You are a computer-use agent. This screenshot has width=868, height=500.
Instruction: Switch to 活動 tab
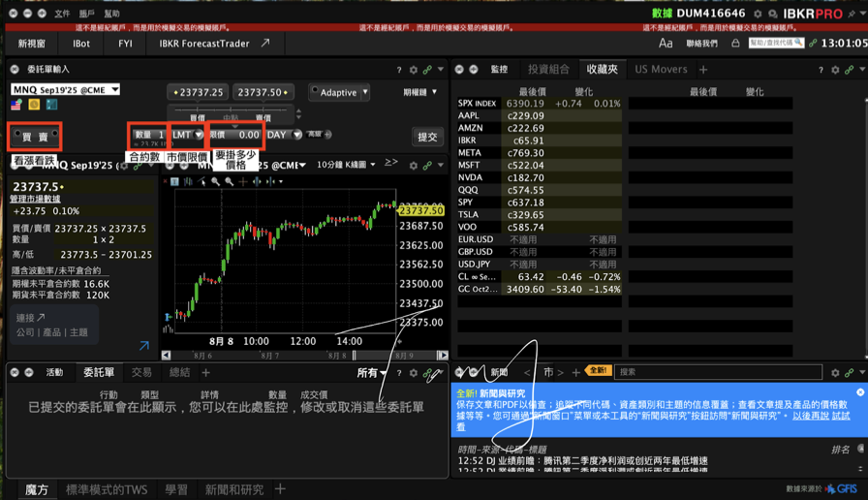point(54,372)
